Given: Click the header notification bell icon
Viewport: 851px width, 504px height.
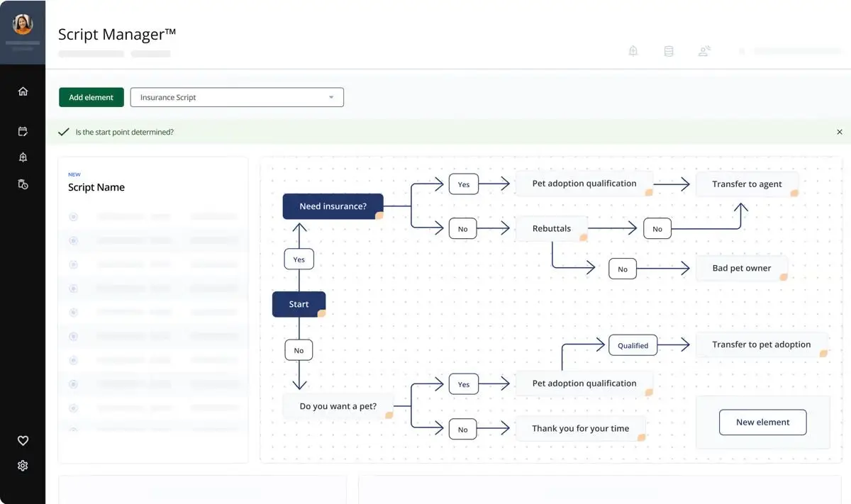Looking at the screenshot, I should (x=633, y=51).
